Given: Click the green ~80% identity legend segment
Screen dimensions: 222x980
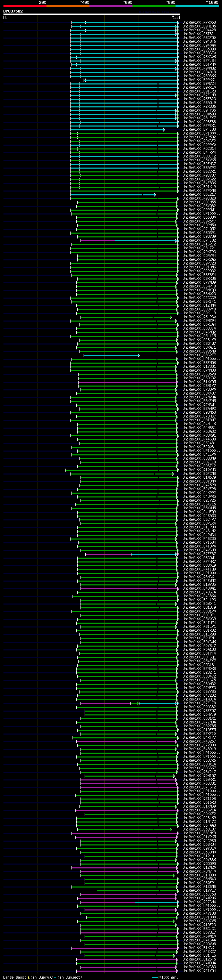Looking at the screenshot, I should 154,6.
